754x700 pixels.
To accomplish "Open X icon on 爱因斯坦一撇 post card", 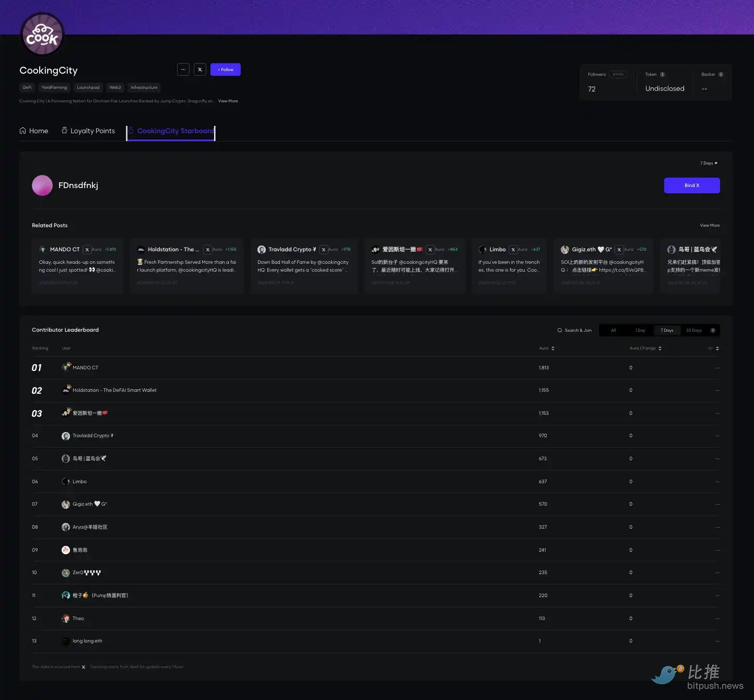I will [430, 250].
